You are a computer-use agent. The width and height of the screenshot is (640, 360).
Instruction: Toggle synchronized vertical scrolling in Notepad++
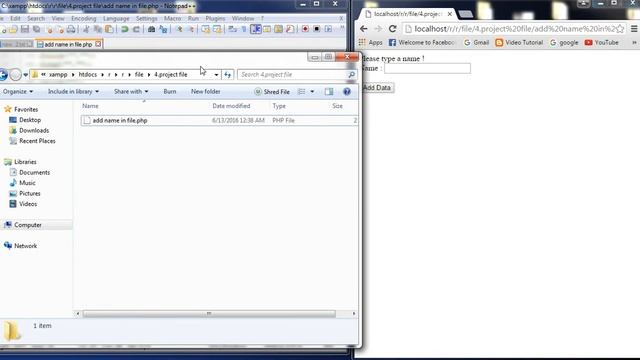tap(206, 29)
